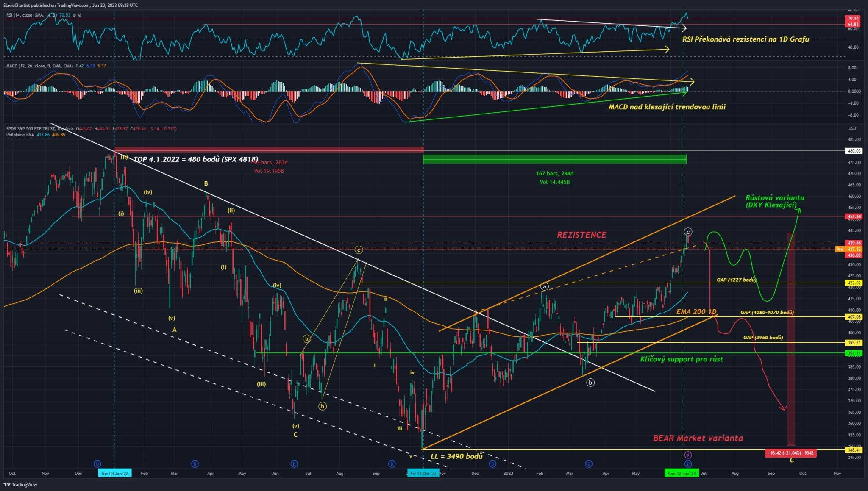Click the TradingView logo in the bottom corner
The height and width of the screenshot is (491, 868).
(x=20, y=485)
